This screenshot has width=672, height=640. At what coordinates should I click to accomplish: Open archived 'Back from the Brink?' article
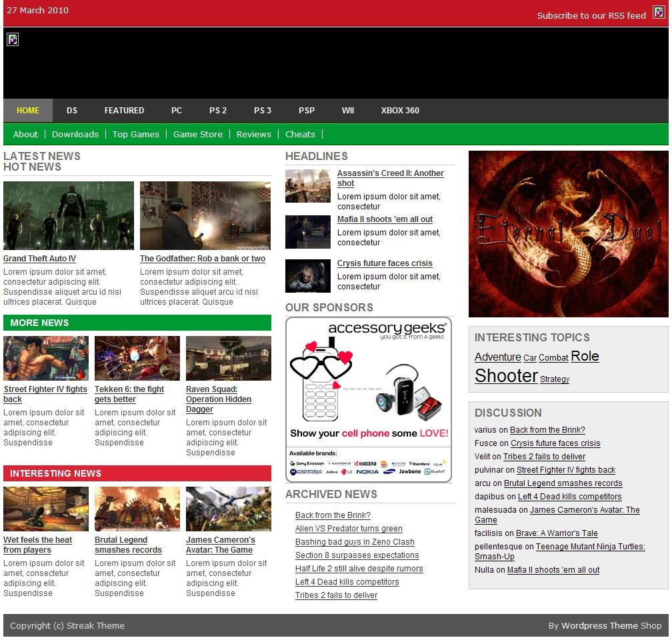(333, 515)
